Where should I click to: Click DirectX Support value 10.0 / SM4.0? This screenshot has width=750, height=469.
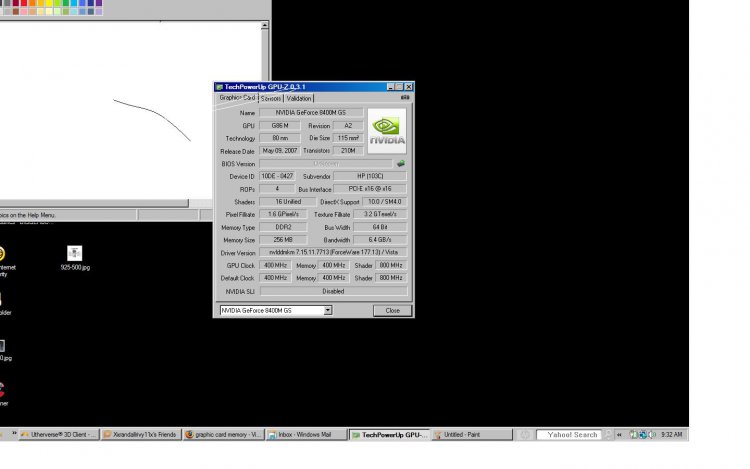385,202
